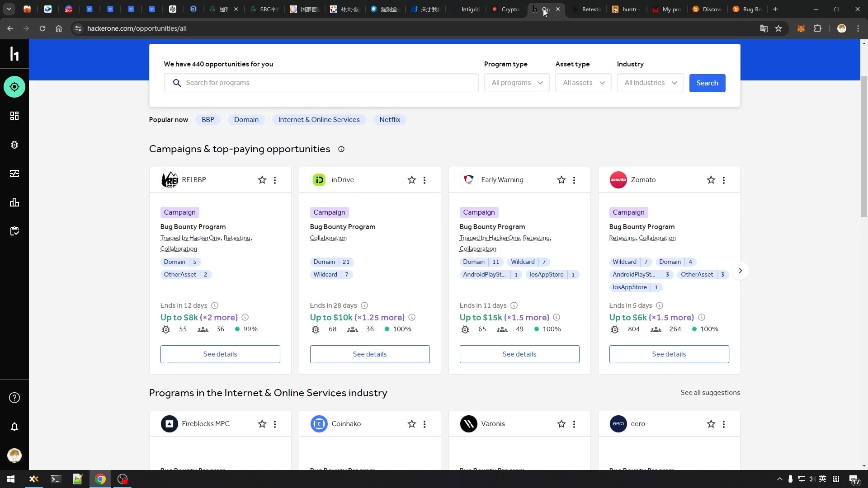The height and width of the screenshot is (488, 868).
Task: Click the bug/vulnerability report icon
Action: (x=14, y=145)
